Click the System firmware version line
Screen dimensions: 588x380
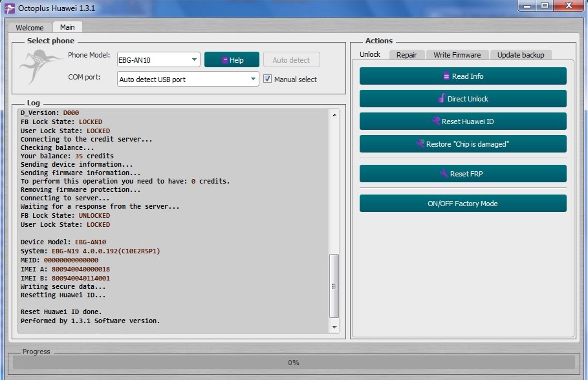91,251
